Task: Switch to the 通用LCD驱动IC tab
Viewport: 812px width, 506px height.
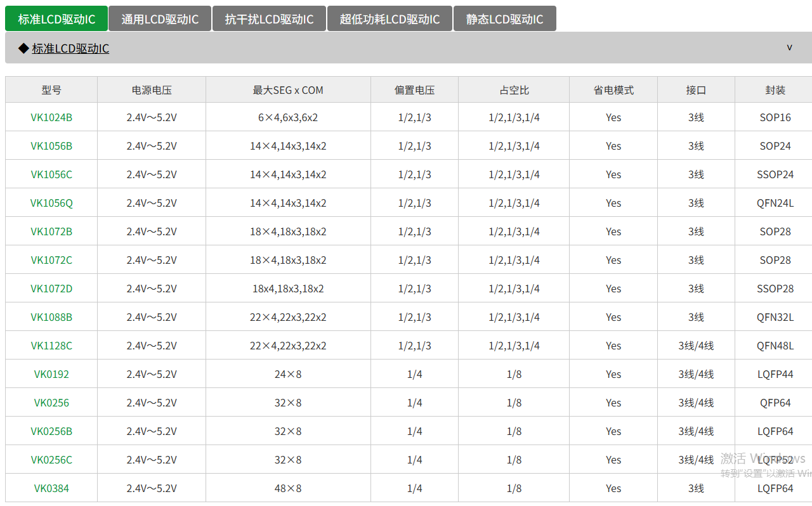Action: point(160,19)
